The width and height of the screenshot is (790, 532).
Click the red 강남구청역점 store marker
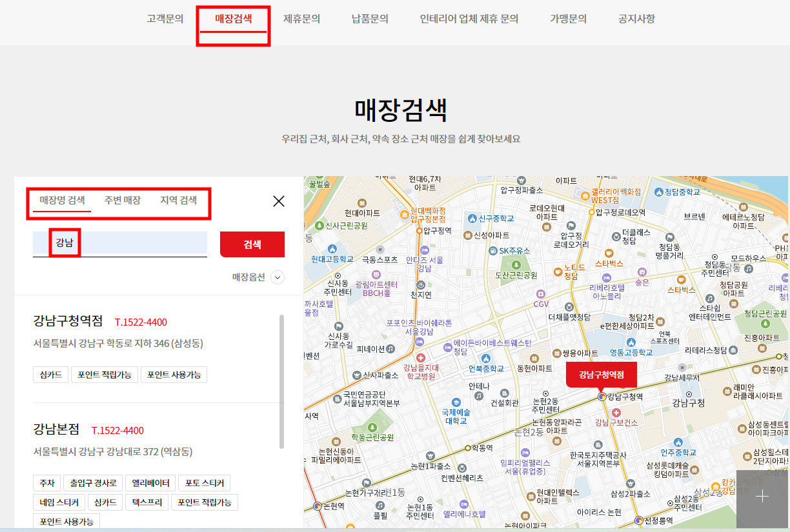coord(602,375)
